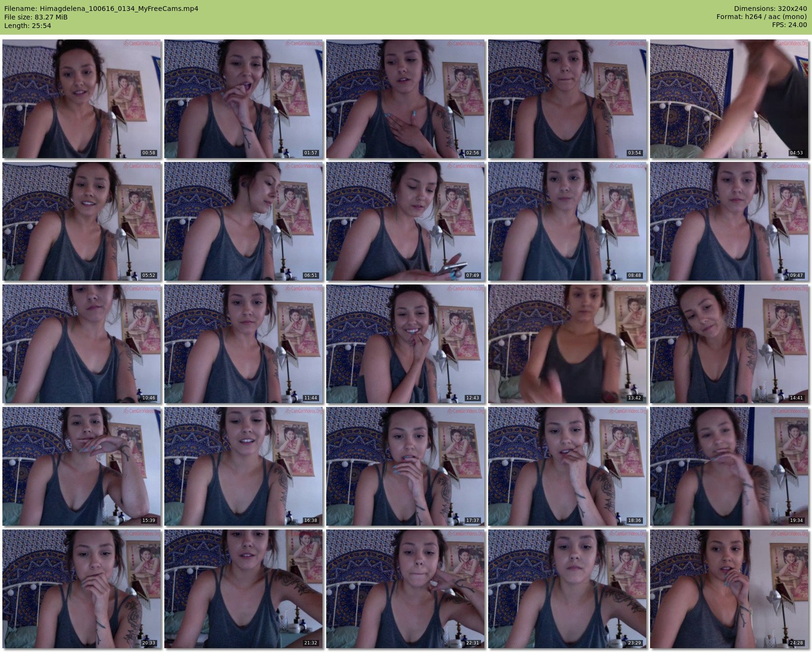Image resolution: width=812 pixels, height=652 pixels.
Task: Open the thumbnail stamped 12:43
Action: [x=406, y=344]
